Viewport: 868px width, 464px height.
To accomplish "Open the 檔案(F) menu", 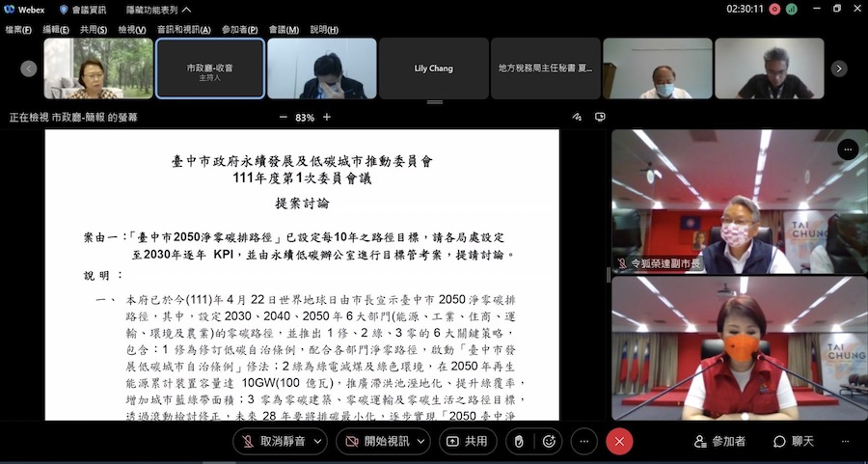I will (x=18, y=30).
